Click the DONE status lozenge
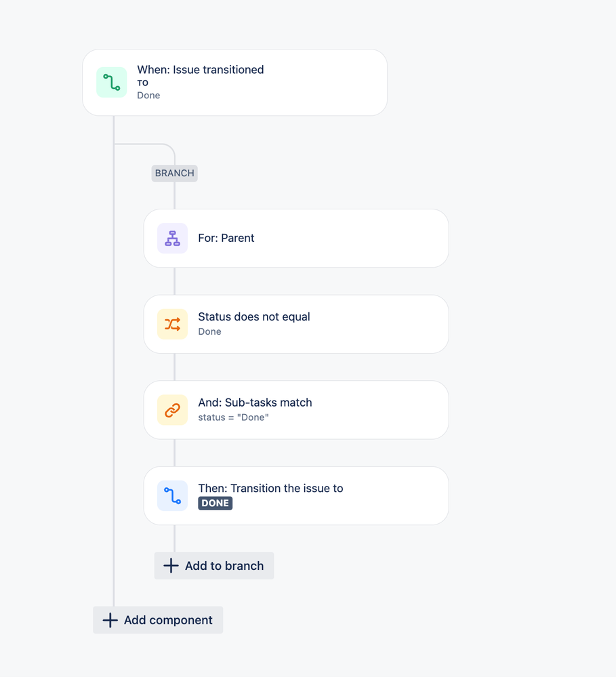 tap(215, 503)
